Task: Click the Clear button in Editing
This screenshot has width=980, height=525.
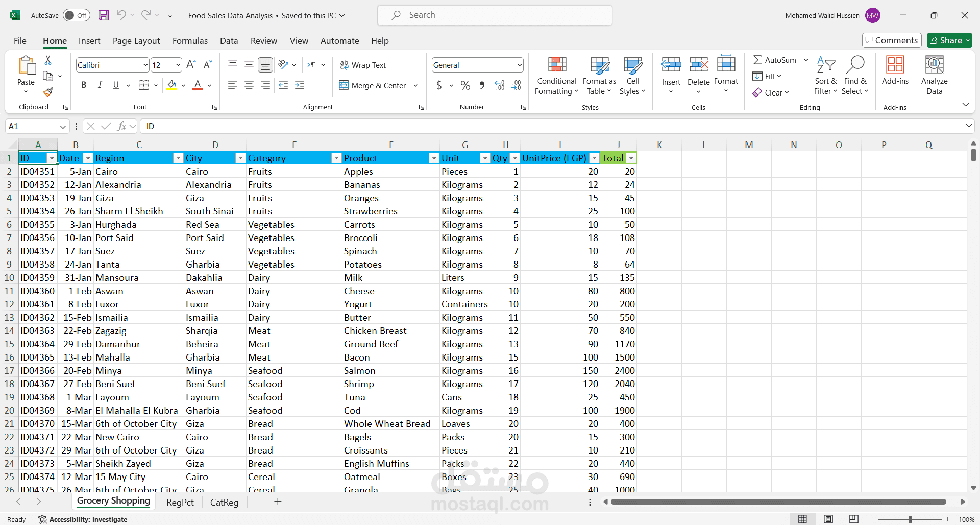Action: [x=771, y=92]
